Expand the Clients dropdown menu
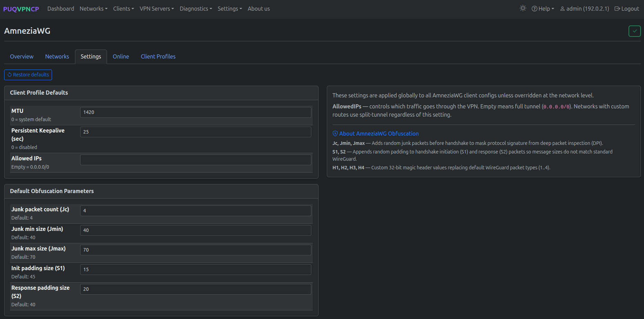The width and height of the screenshot is (644, 319). click(x=124, y=9)
